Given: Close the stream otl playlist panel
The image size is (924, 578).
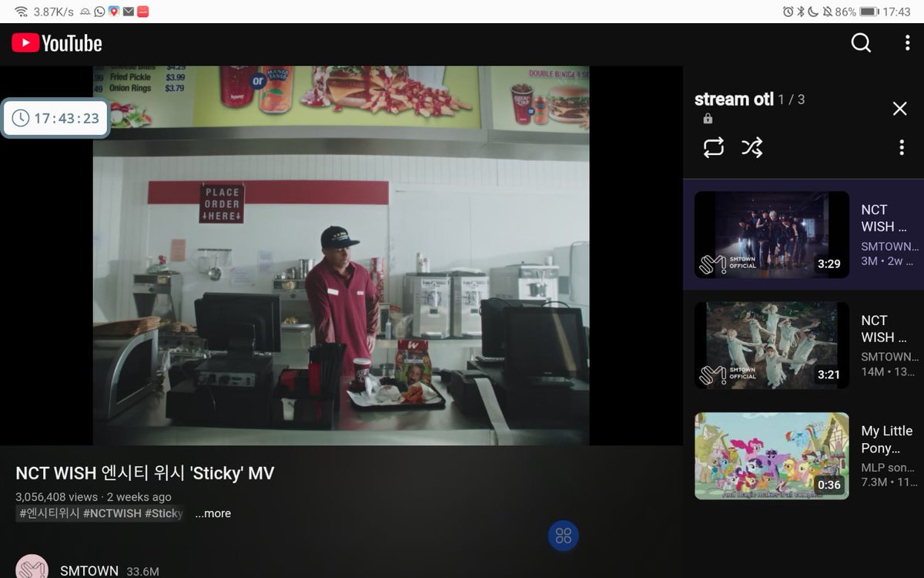Looking at the screenshot, I should click(899, 109).
